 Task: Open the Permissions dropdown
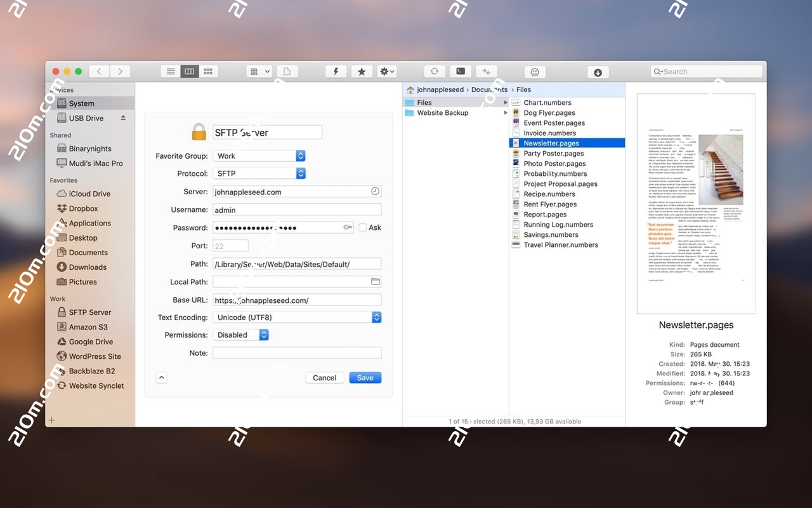coord(240,335)
